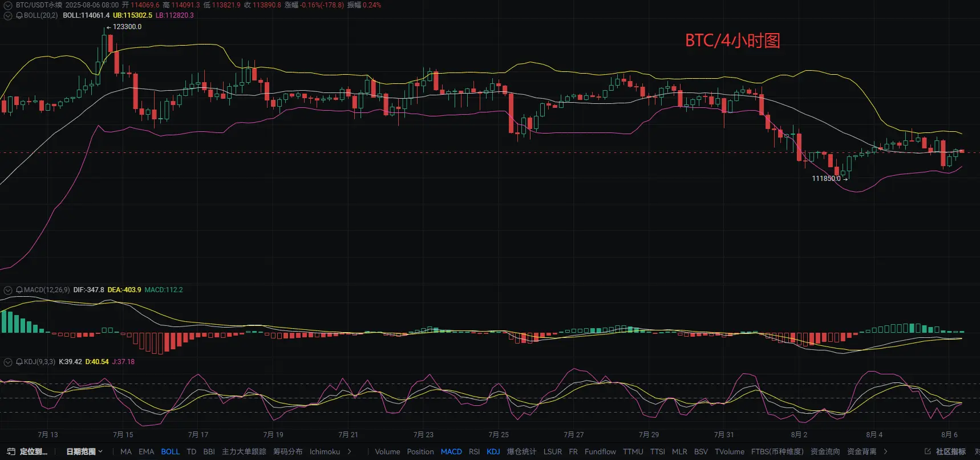Viewport: 980px width, 460px height.
Task: Select the Fundflow sub-indicator
Action: 600,451
